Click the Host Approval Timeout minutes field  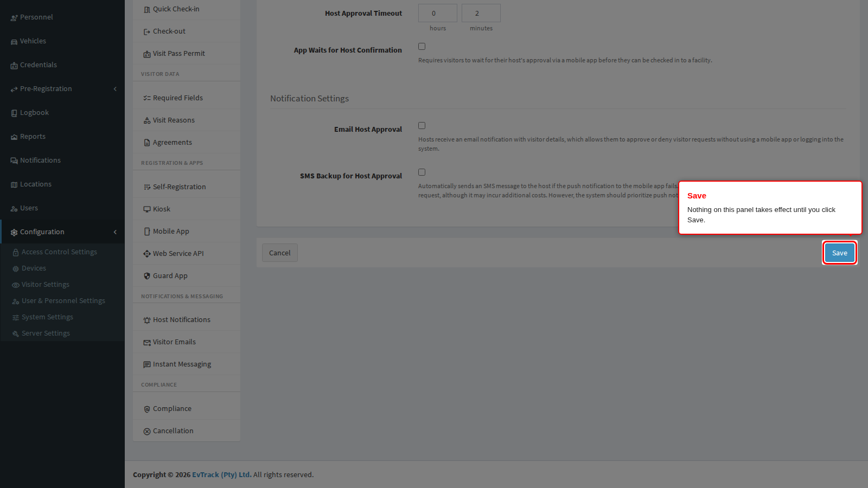[x=481, y=13]
